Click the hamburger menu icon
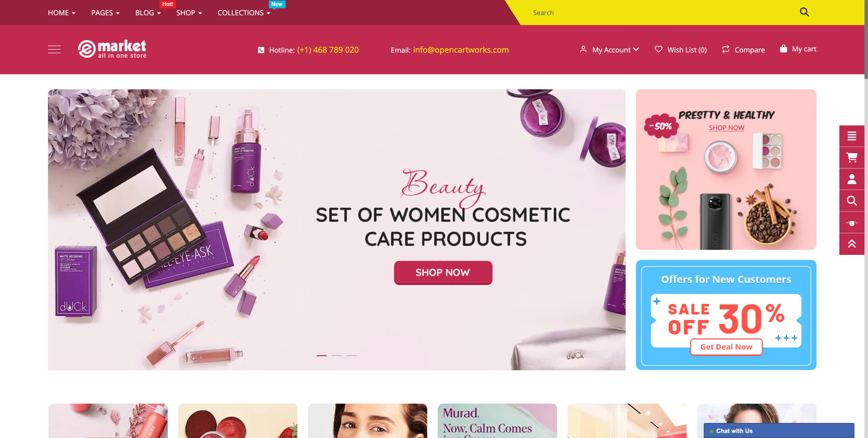Viewport: 868px width, 438px height. (54, 50)
